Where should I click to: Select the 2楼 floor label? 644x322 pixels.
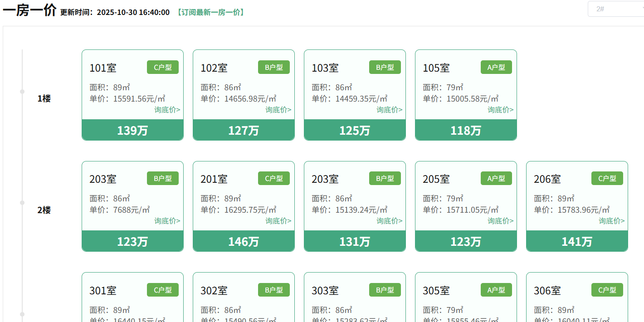pyautogui.click(x=44, y=210)
